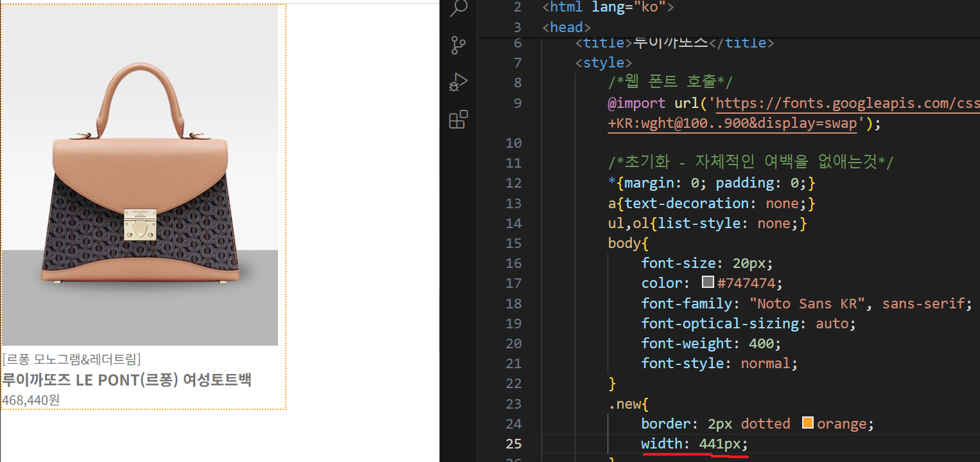Click the font-optical-sizing: auto declaration
The image size is (980, 462).
749,324
